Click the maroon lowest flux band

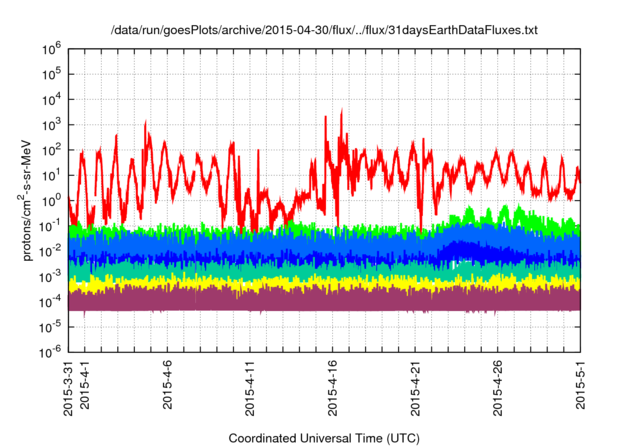324,300
